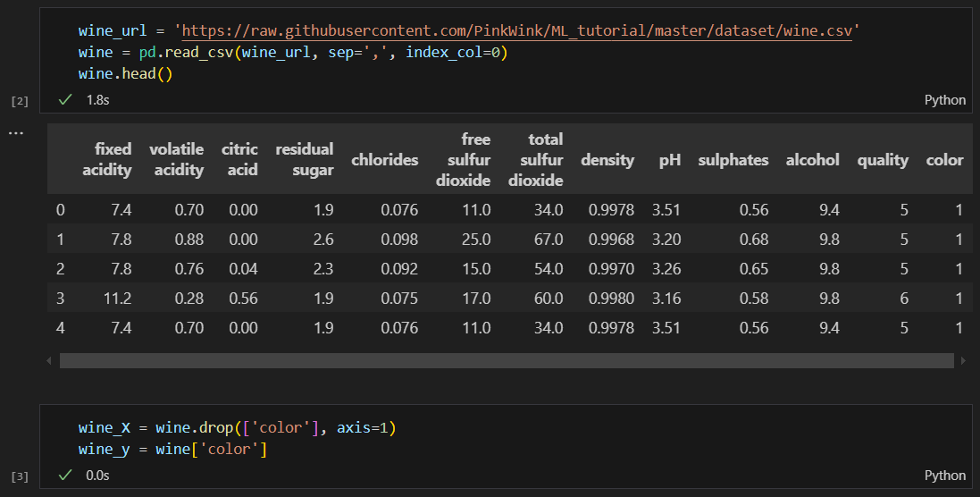Click the total sulfur dioxide value 67.0
The height and width of the screenshot is (497, 980).
tap(549, 240)
